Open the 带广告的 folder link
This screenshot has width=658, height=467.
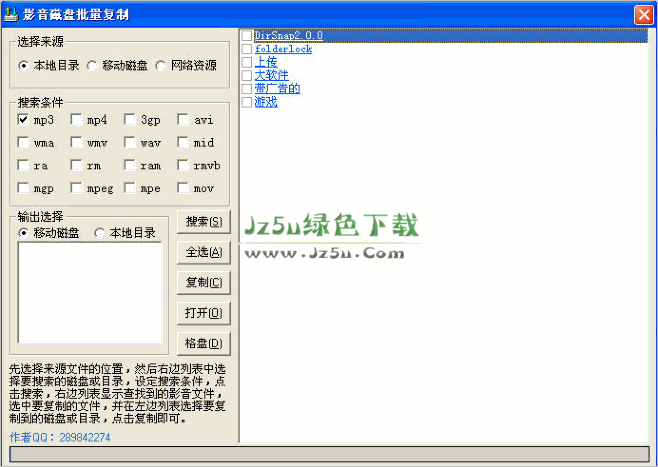(x=277, y=89)
